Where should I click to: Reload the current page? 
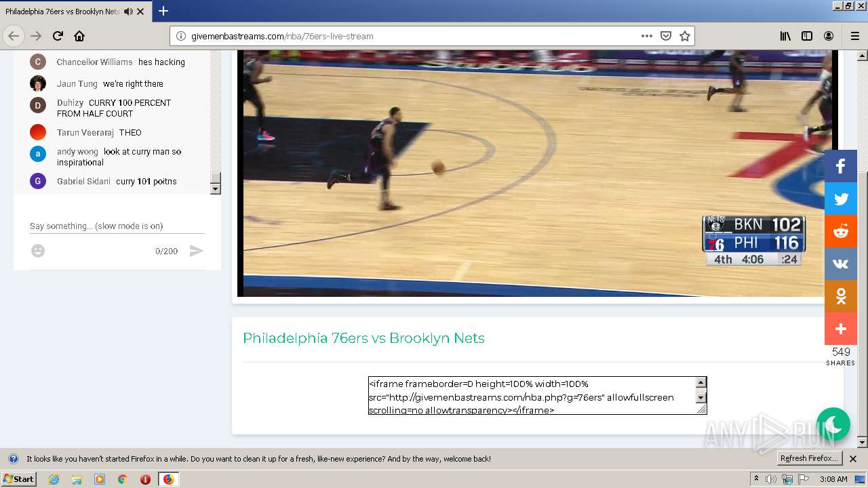point(58,36)
